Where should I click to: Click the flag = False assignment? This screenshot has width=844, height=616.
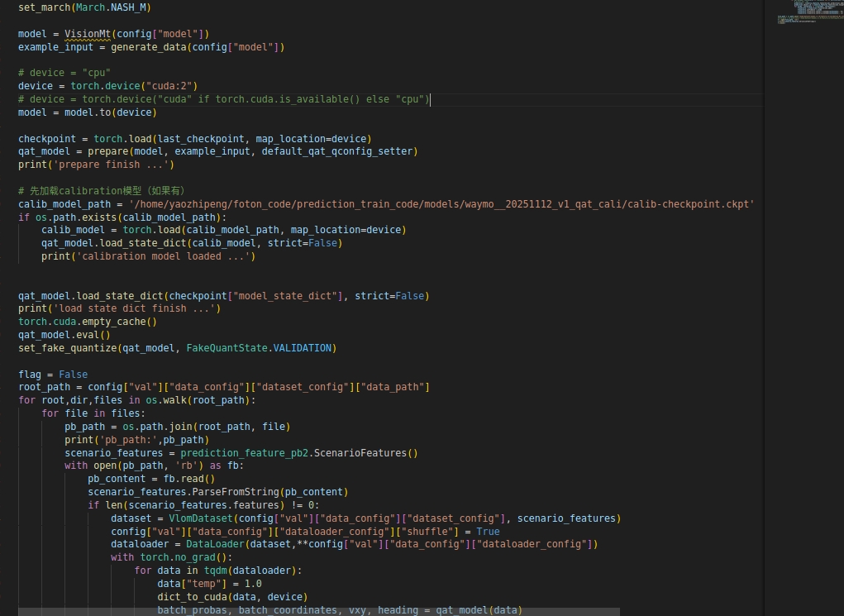click(x=53, y=375)
